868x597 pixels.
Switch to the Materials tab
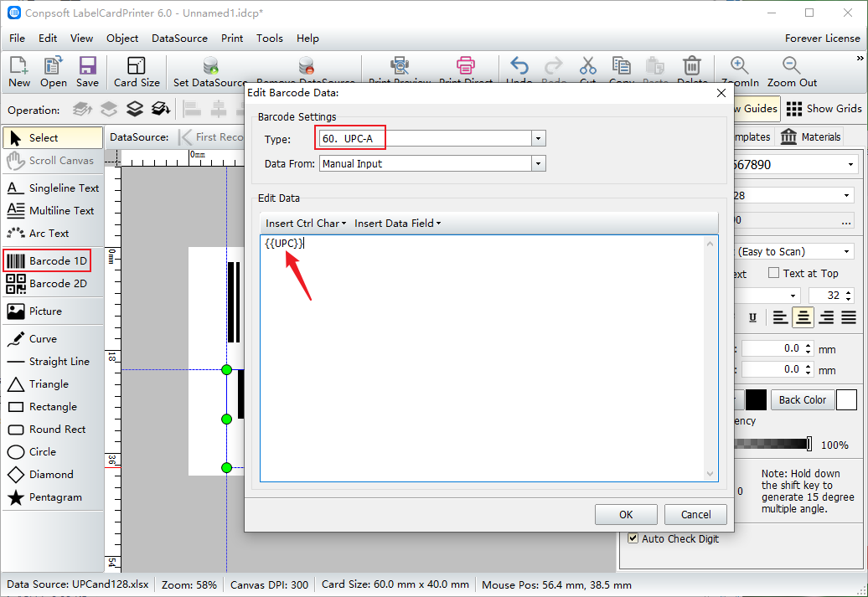click(810, 136)
